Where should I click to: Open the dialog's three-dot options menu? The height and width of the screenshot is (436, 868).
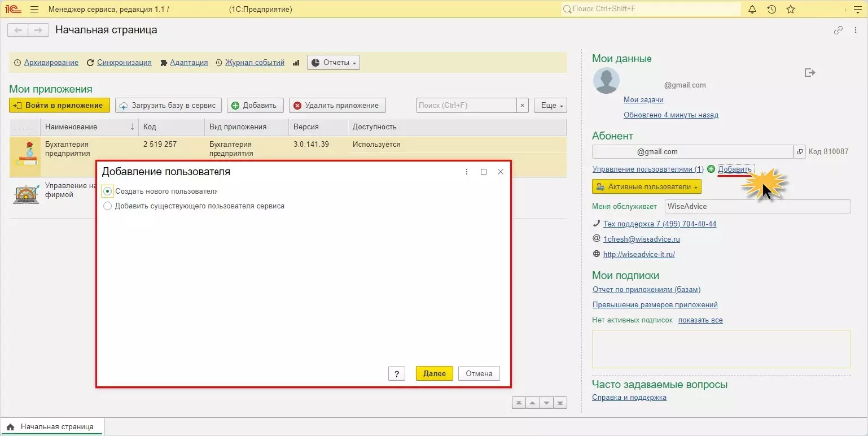[467, 172]
